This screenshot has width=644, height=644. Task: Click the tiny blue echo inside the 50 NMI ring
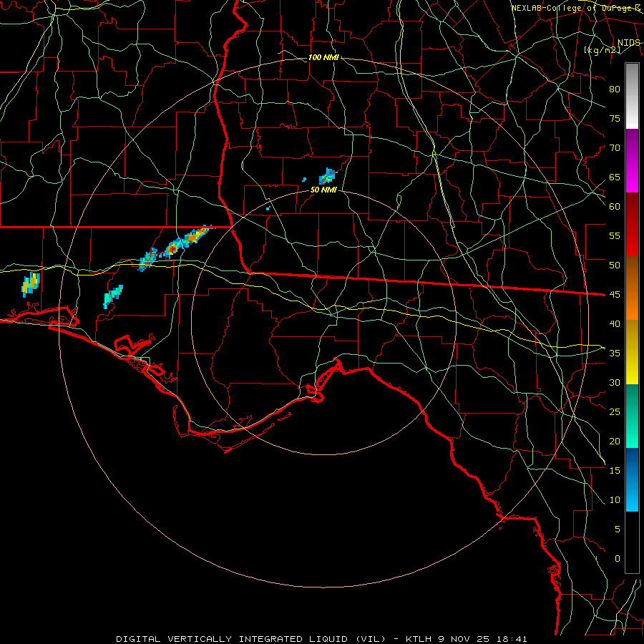coord(268,209)
